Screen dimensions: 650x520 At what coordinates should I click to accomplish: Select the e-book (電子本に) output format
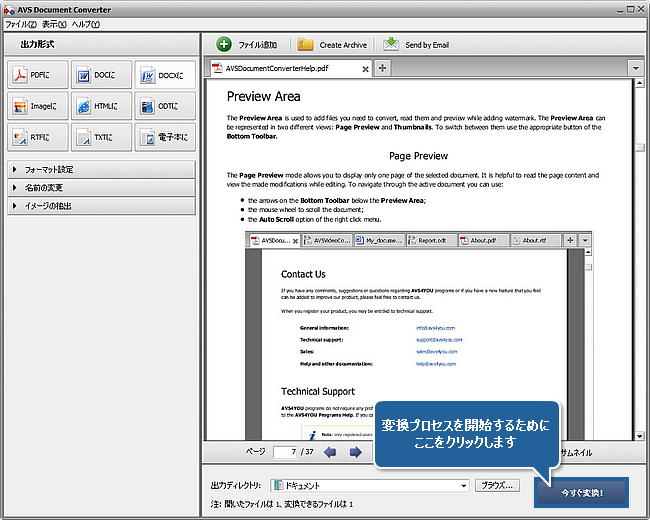[x=165, y=137]
